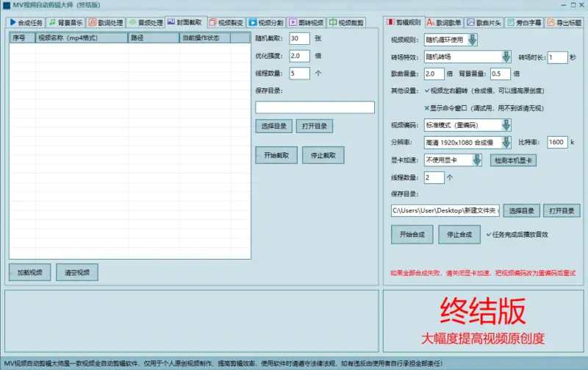Click the 检测本机显卡 button
This screenshot has height=370, width=588.
[x=514, y=160]
